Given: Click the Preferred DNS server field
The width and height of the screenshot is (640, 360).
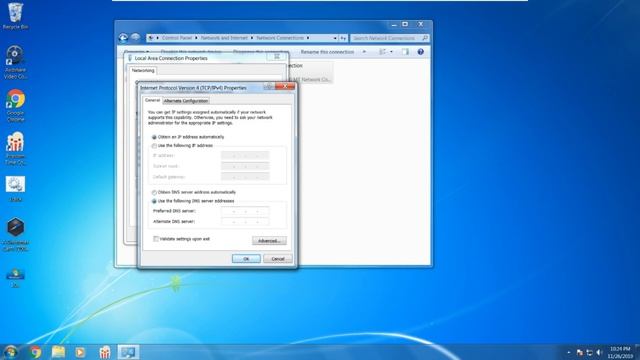Looking at the screenshot, I should (245, 211).
